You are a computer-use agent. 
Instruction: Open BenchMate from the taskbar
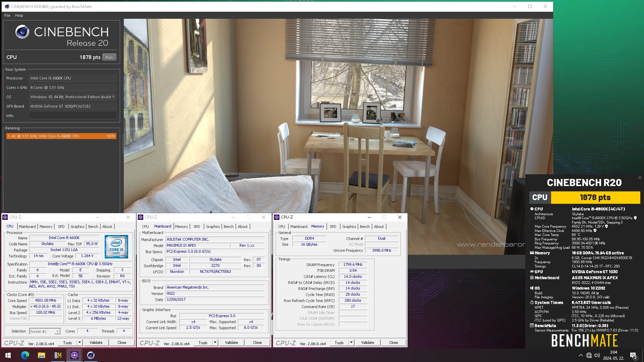[58, 355]
